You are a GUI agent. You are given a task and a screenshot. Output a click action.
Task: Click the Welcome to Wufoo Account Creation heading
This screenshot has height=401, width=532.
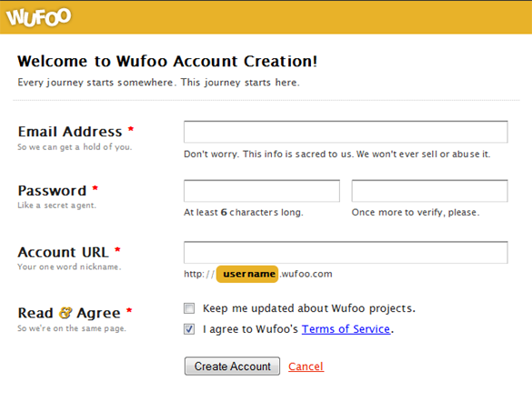(167, 62)
